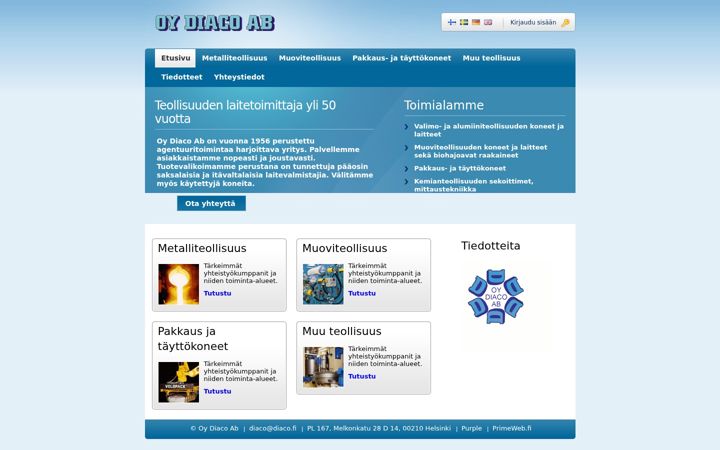Click the OY DIACO AB header logo
Image resolution: width=720 pixels, height=450 pixels.
coord(215,23)
